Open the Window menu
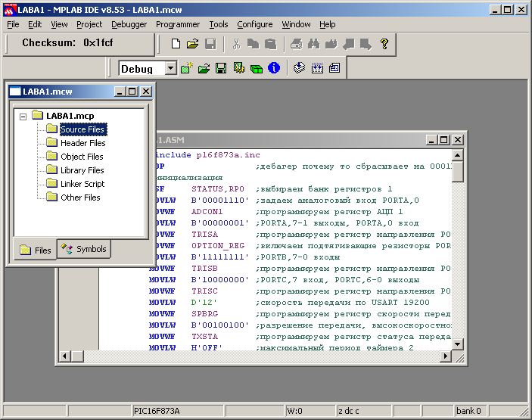This screenshot has height=420, width=532. coord(296,24)
